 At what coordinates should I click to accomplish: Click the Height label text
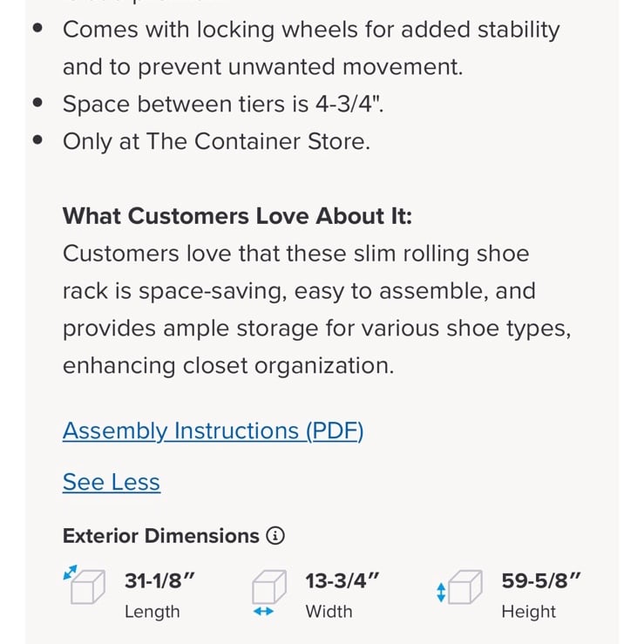[x=529, y=612]
